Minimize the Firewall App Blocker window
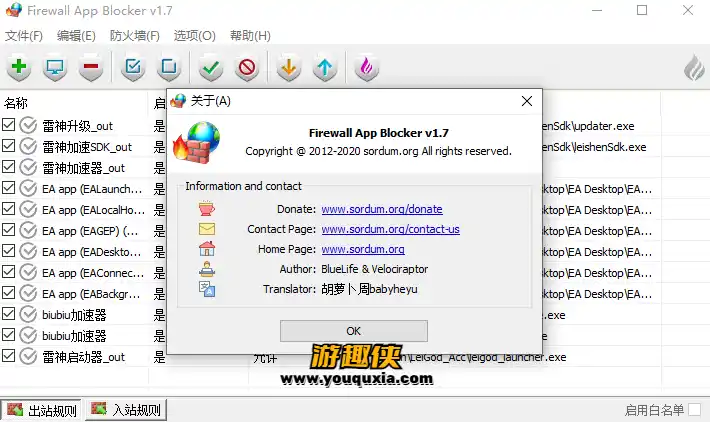 (x=597, y=10)
